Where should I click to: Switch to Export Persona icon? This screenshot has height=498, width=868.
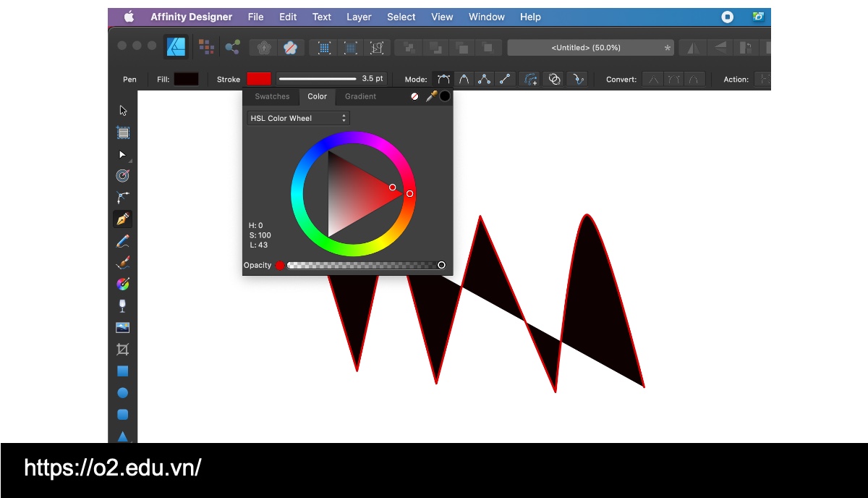[x=232, y=47]
